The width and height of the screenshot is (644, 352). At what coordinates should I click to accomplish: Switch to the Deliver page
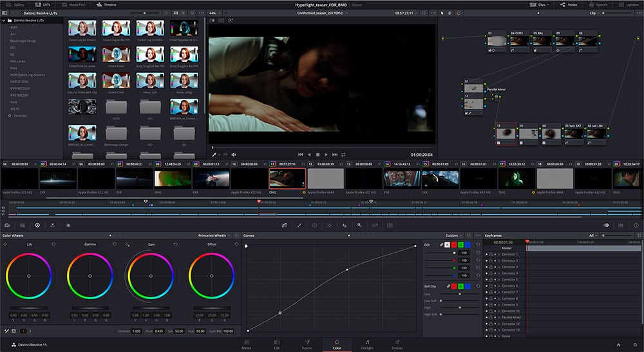[397, 345]
